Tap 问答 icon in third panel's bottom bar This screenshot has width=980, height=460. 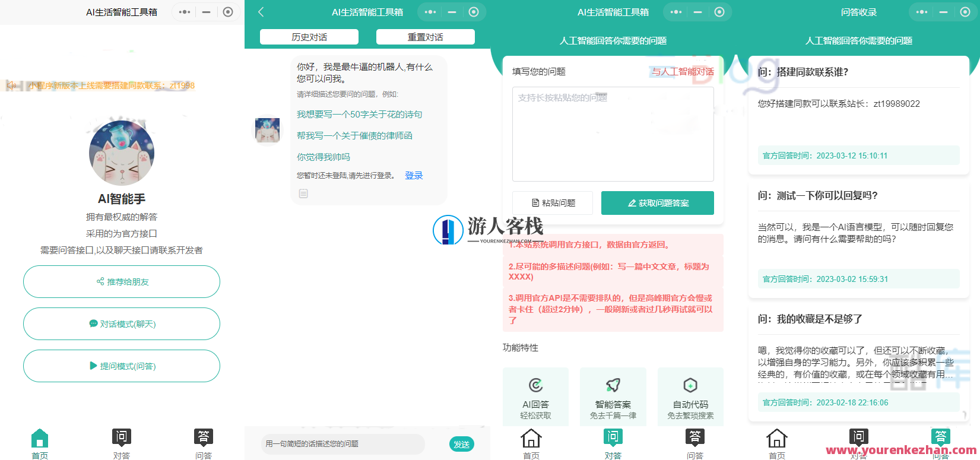click(x=695, y=438)
